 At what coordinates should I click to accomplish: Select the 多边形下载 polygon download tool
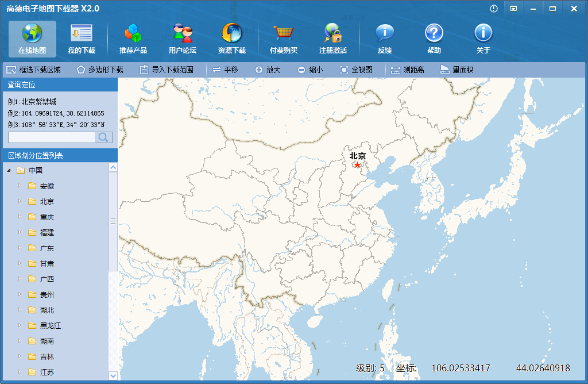100,70
